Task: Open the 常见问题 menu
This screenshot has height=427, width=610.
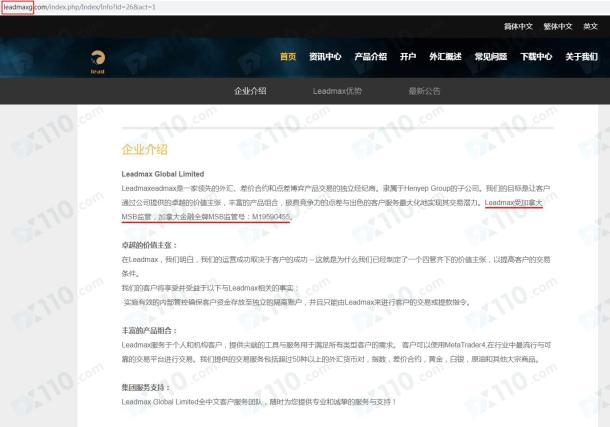Action: click(491, 57)
